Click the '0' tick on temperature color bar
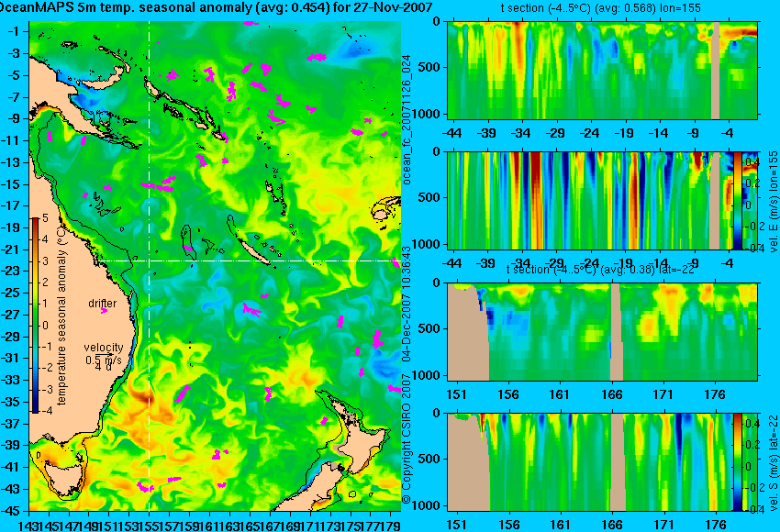 (45, 326)
